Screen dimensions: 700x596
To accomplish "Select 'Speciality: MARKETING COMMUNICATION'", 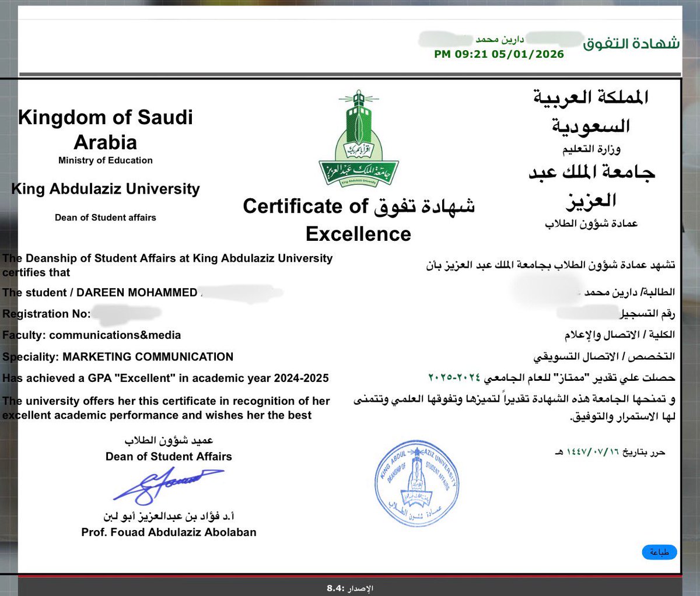I will pos(118,357).
